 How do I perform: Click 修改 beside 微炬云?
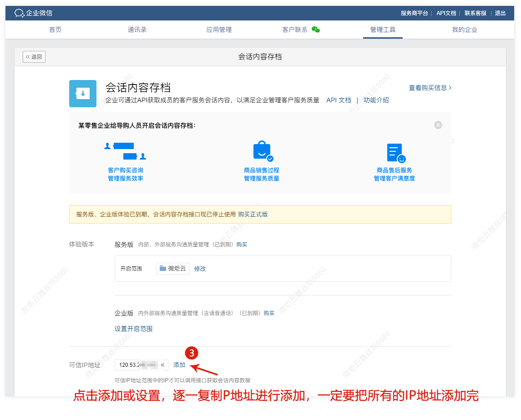coord(200,269)
